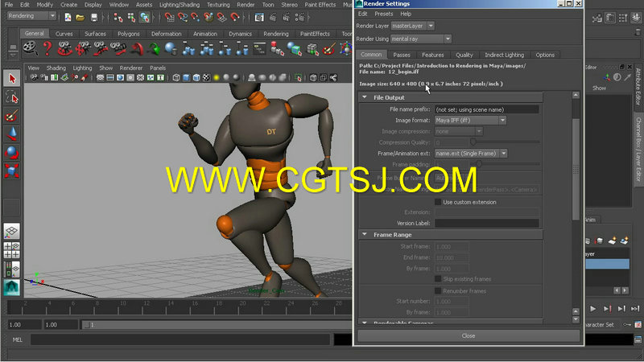
Task: Click the New Scene icon
Action: (x=68, y=17)
